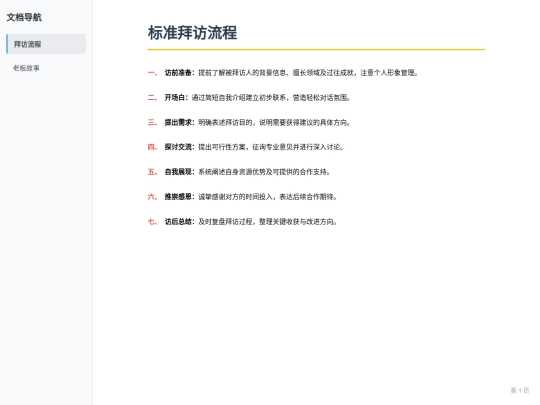Click the 标准拜访流程 page title

pos(192,33)
